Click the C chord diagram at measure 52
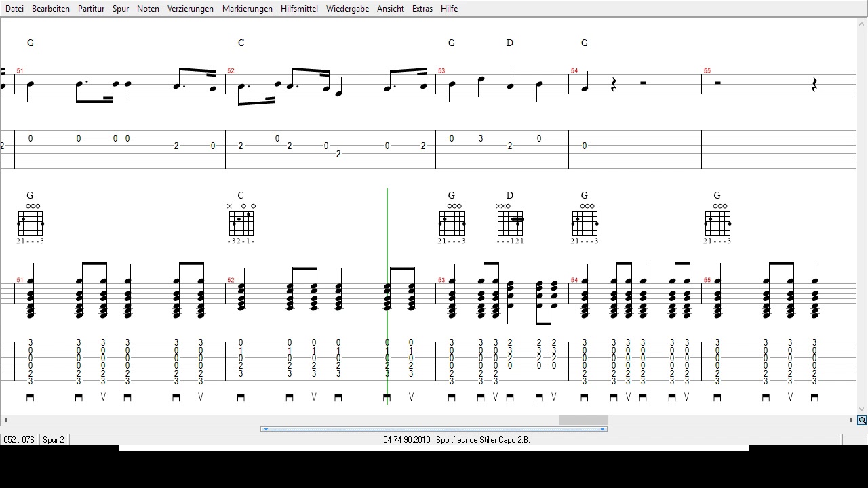 (241, 222)
